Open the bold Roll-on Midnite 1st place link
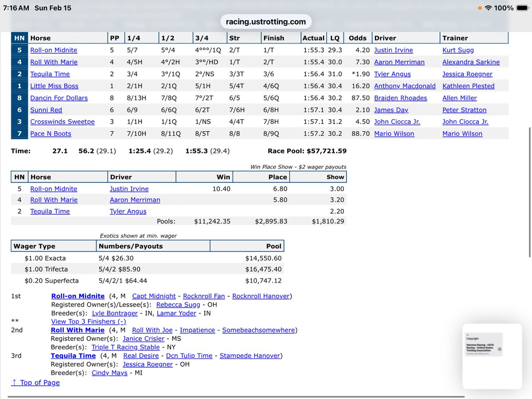Viewport: 532px width, 399px height. click(x=78, y=296)
